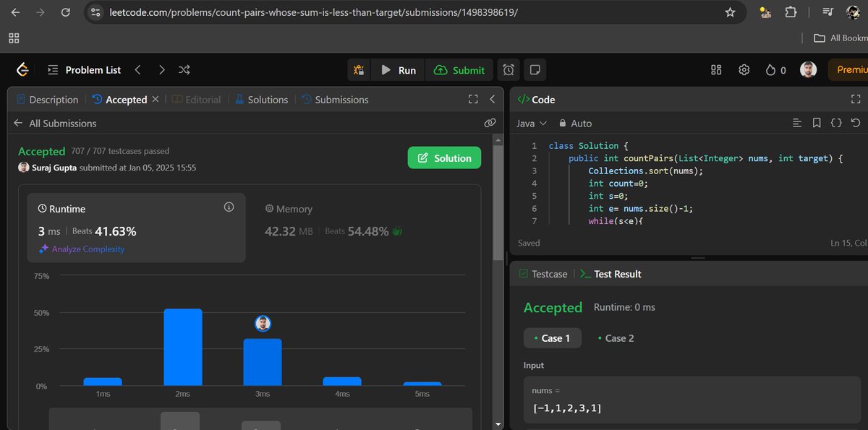
Task: Switch to the Description tab
Action: 46,100
